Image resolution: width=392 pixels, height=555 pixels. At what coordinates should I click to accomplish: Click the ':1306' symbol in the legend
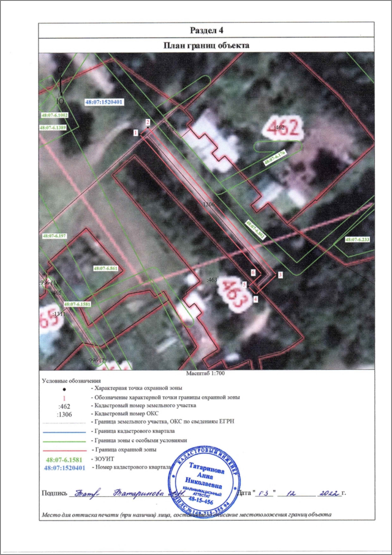64,415
